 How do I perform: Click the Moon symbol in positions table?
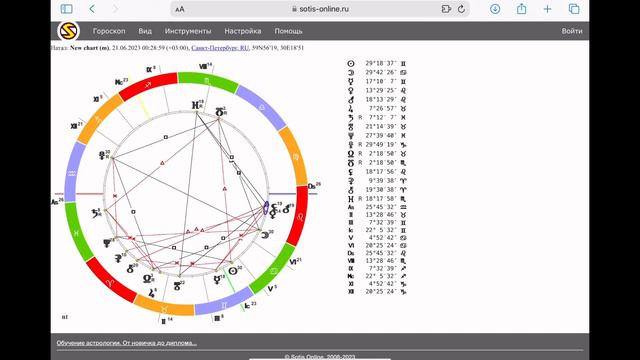pos(351,73)
